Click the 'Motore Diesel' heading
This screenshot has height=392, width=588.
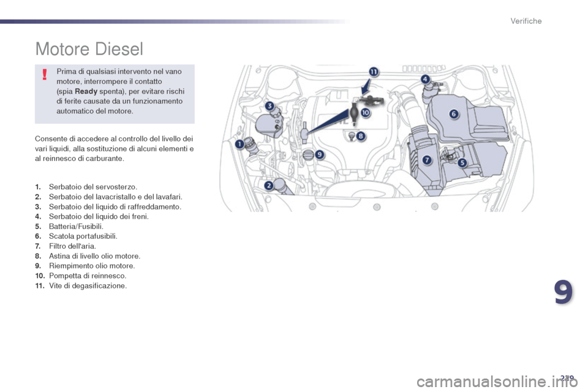tap(89, 49)
